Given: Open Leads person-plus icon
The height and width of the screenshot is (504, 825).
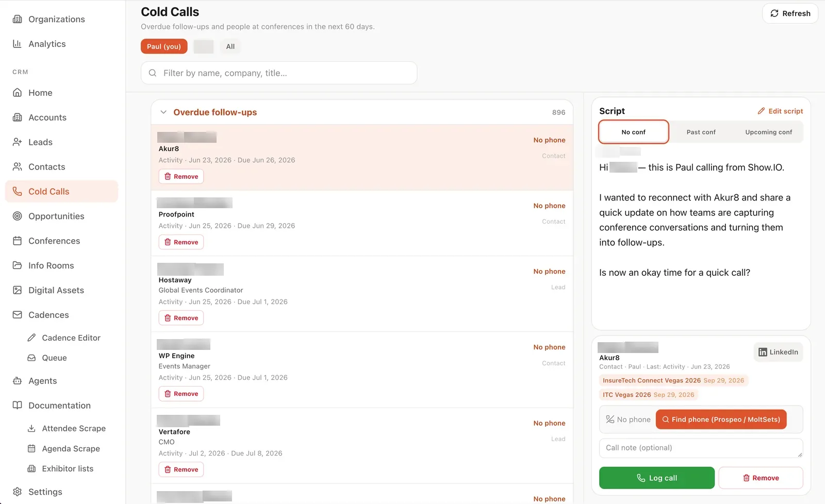Looking at the screenshot, I should tap(18, 142).
